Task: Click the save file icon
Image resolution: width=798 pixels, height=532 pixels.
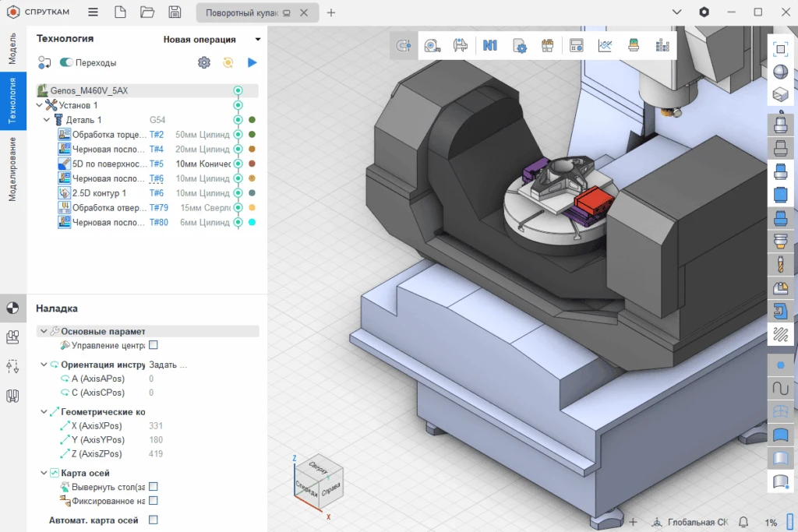Action: [175, 12]
